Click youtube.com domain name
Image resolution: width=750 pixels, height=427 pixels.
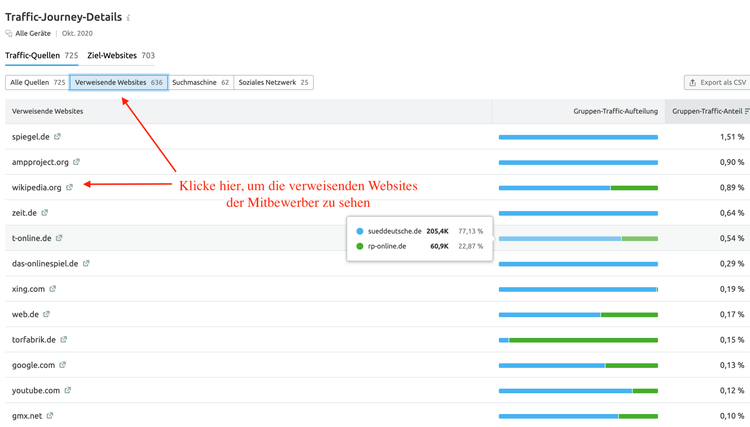coord(36,390)
